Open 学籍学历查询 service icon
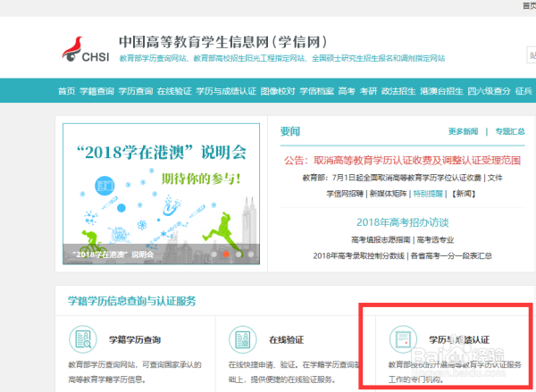The image size is (536, 392). (x=83, y=339)
